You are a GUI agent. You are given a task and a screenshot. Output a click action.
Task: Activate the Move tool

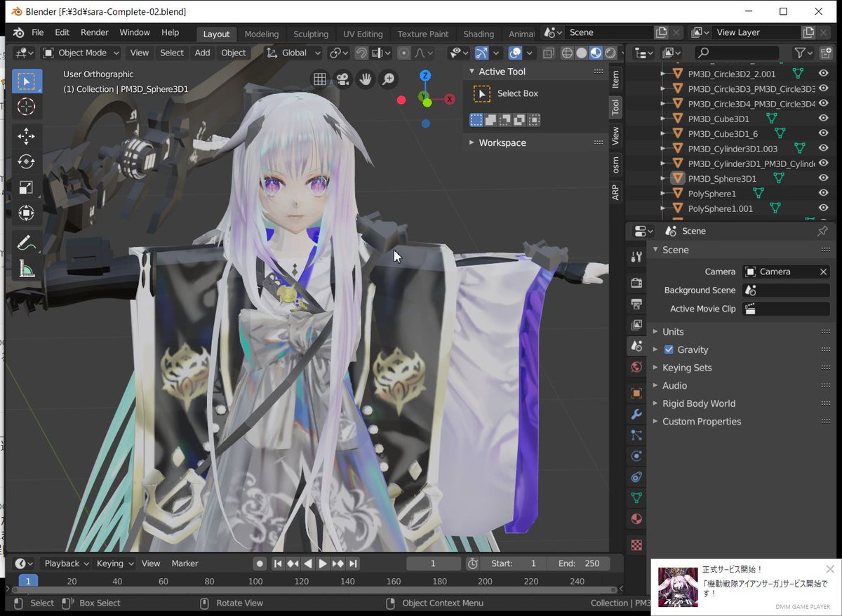[27, 136]
